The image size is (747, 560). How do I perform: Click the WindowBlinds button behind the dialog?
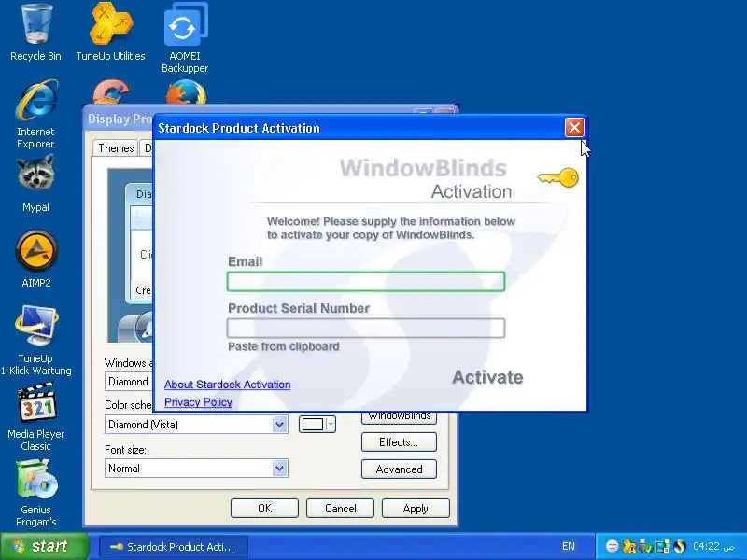click(399, 417)
